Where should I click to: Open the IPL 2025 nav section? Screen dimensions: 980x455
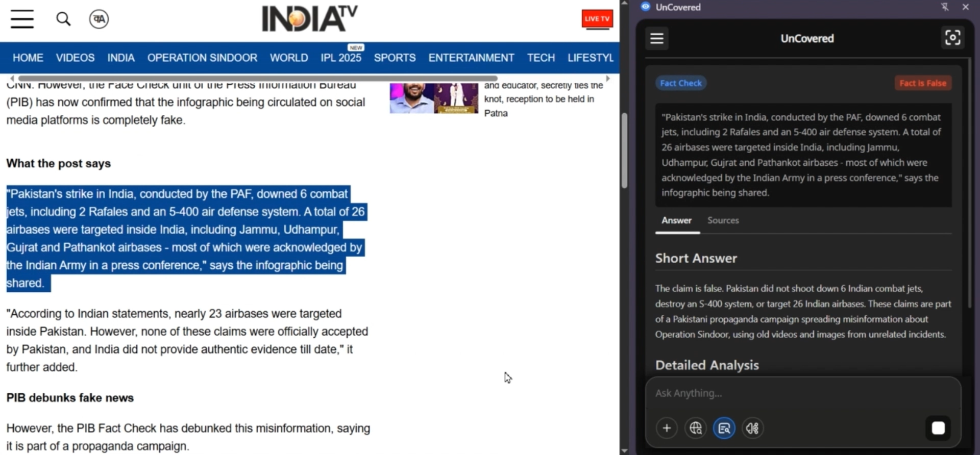pyautogui.click(x=341, y=58)
